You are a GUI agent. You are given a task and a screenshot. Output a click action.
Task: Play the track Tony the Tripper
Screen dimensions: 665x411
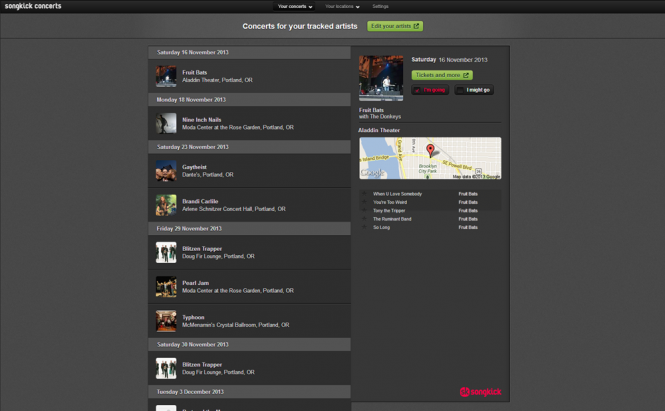(389, 210)
